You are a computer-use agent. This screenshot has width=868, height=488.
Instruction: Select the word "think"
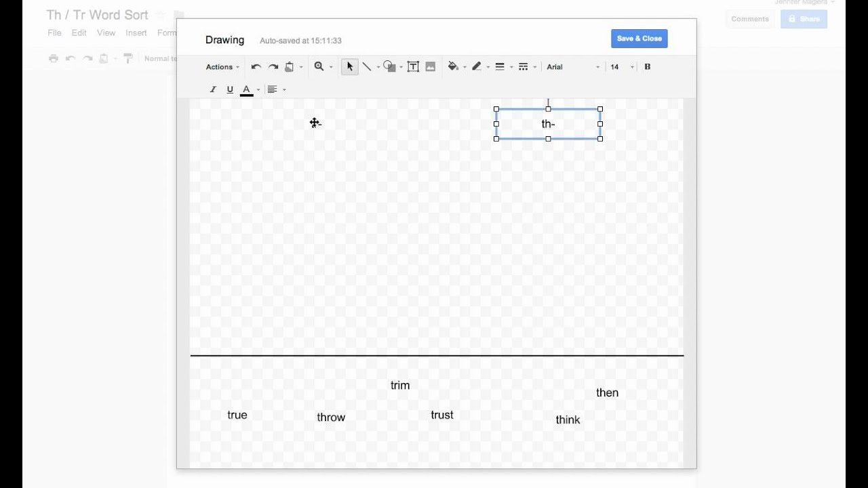tap(568, 420)
